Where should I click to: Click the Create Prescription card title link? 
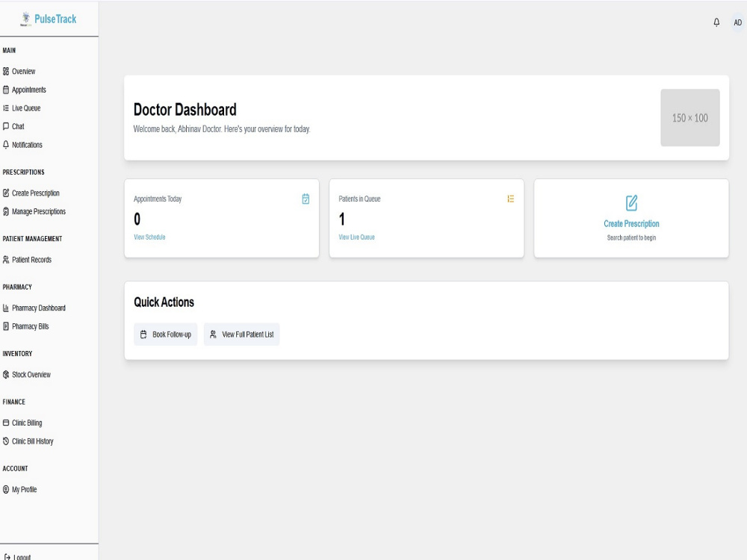[x=631, y=224]
